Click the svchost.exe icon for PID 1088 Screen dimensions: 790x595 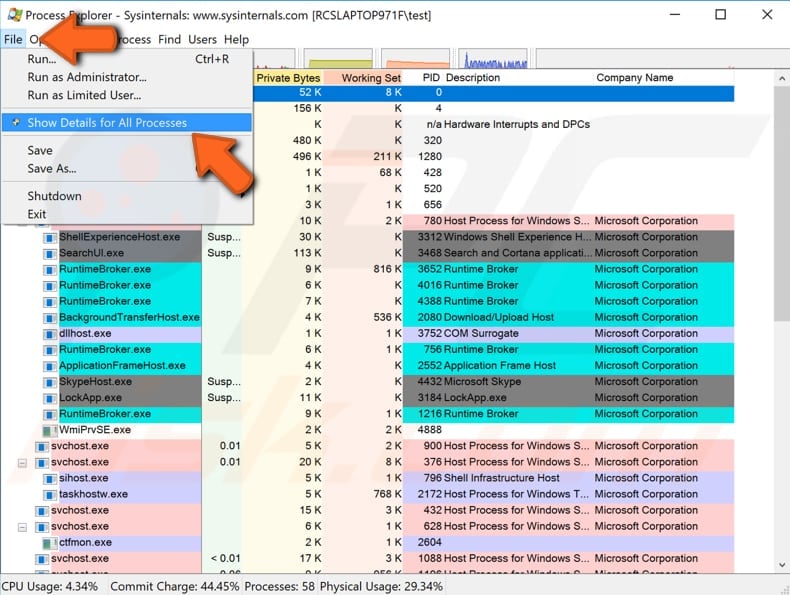click(x=41, y=560)
